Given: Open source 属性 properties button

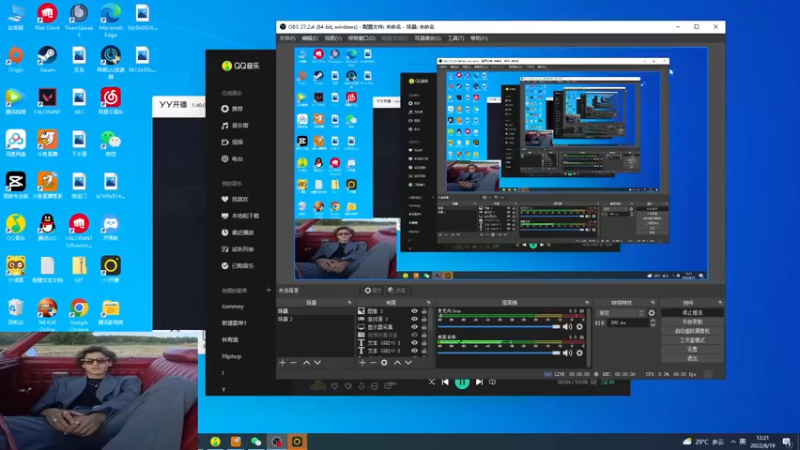Looking at the screenshot, I should (x=372, y=290).
